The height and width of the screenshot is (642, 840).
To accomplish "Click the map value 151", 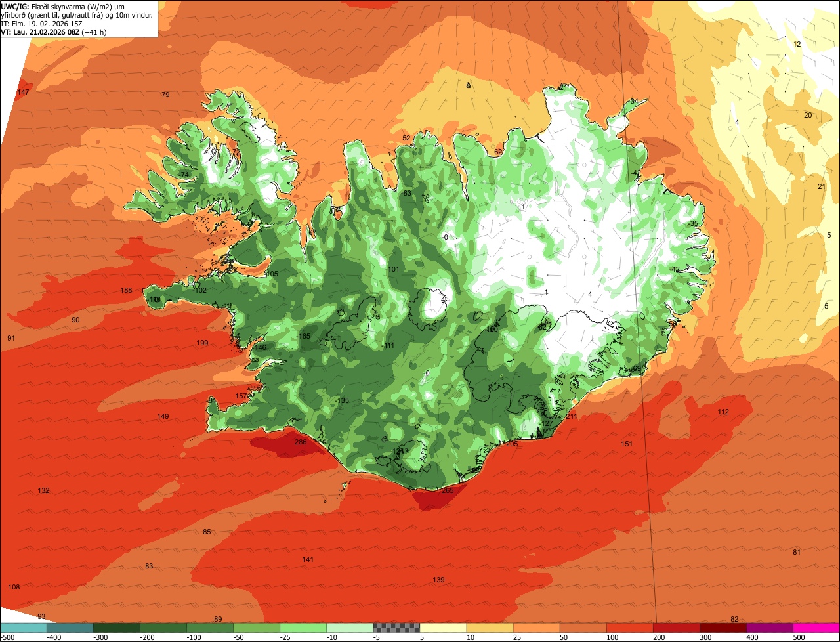I will coord(627,444).
